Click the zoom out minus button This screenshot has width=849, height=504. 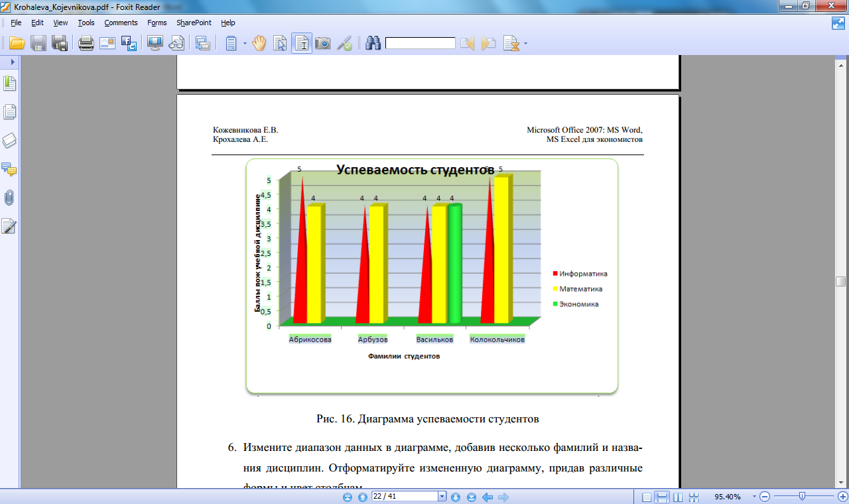tap(765, 497)
